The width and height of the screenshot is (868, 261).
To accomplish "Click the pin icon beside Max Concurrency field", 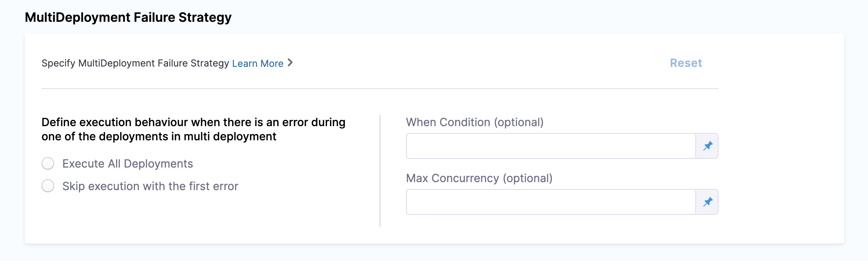I will (x=707, y=202).
